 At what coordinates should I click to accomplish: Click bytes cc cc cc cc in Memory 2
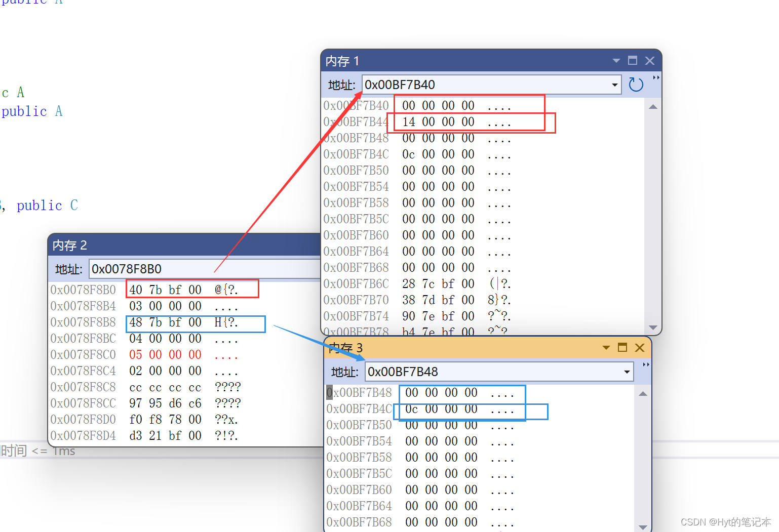pos(165,387)
